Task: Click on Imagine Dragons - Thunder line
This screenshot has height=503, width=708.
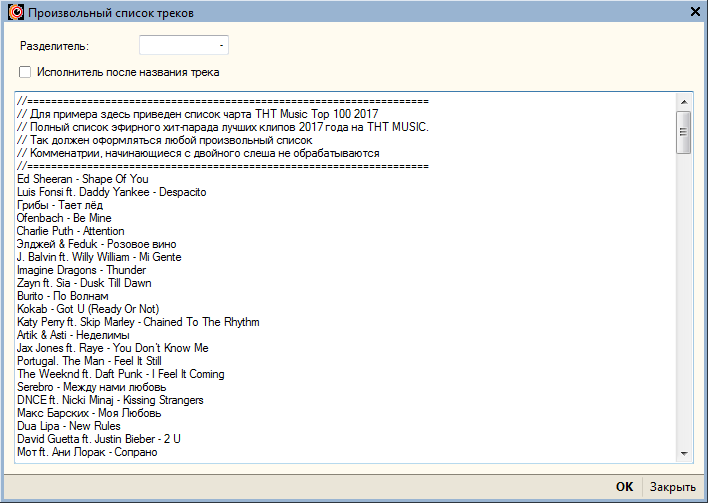Action: [x=81, y=270]
